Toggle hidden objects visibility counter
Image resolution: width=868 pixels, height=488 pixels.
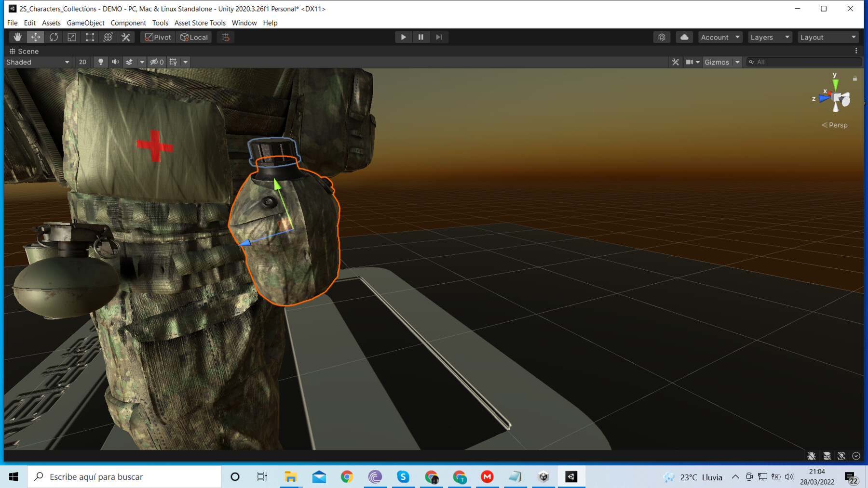point(157,62)
